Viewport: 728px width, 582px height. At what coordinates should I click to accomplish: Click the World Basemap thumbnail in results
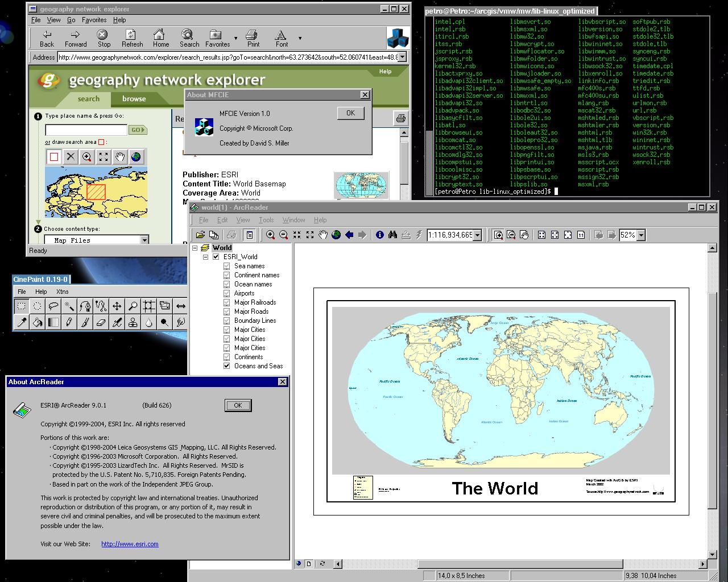pos(361,186)
